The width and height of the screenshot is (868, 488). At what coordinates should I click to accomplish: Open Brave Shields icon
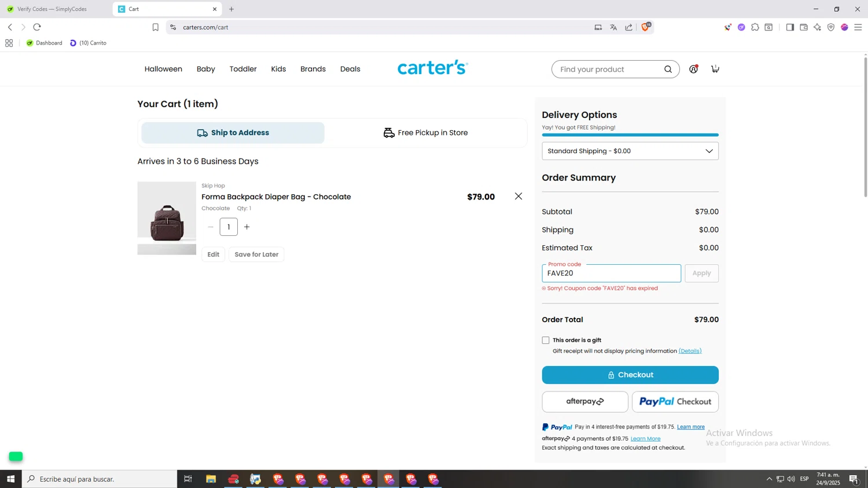point(646,27)
